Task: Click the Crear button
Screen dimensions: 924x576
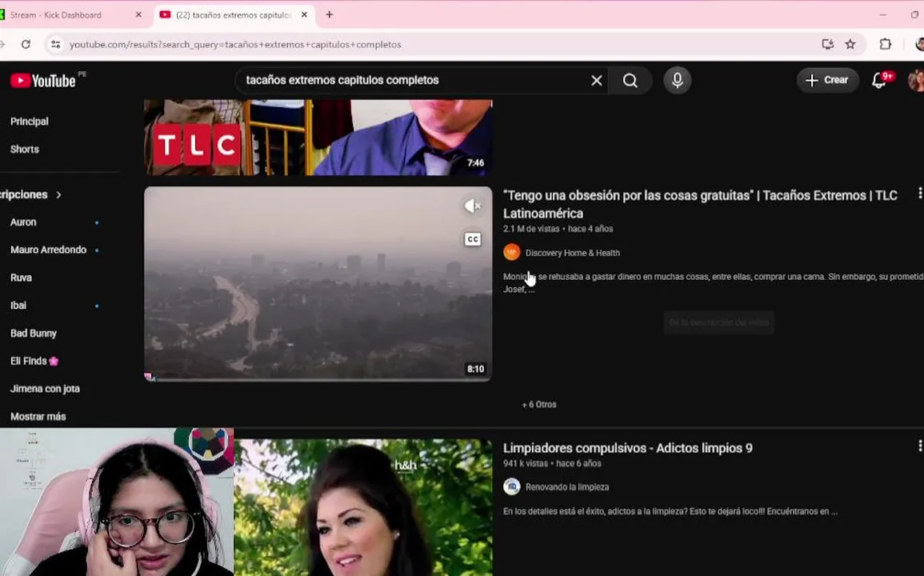Action: [827, 80]
